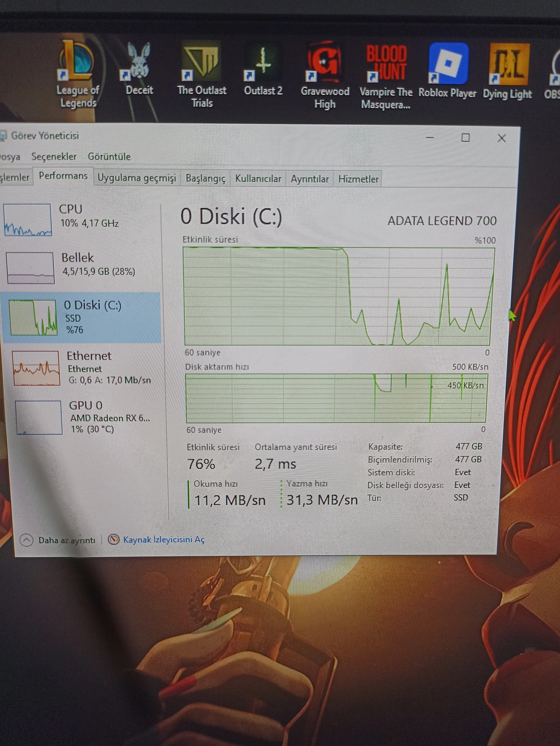
Task: Switch to the Başlangıç tab
Action: (205, 178)
